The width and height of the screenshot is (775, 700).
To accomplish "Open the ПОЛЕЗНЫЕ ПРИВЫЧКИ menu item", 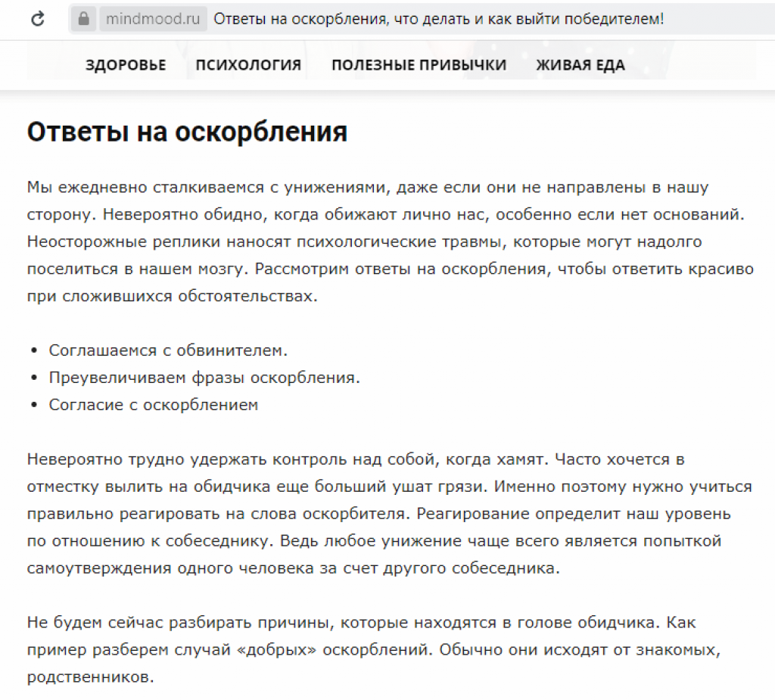I will pos(419,65).
